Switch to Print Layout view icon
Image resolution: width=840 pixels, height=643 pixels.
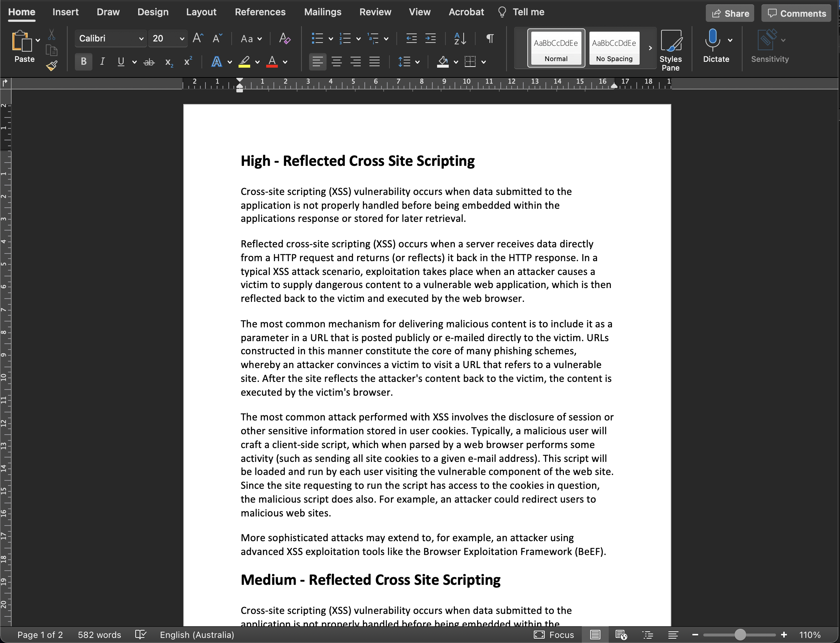coord(595,635)
